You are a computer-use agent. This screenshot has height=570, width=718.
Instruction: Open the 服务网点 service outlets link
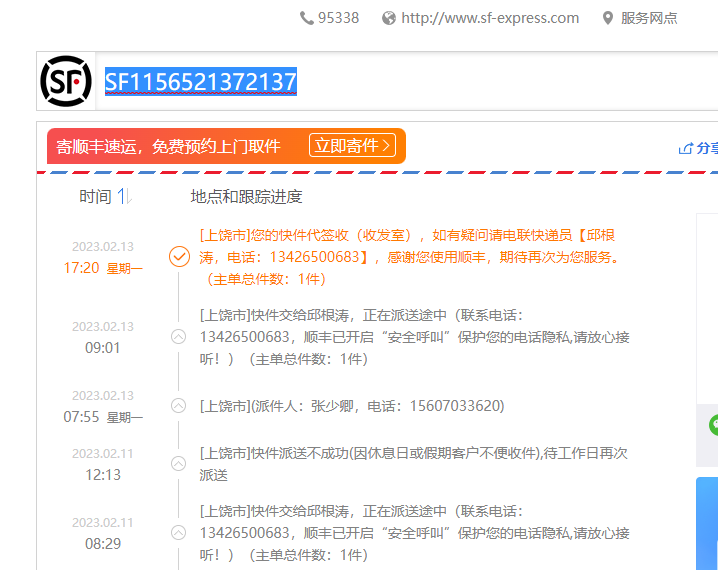[649, 18]
